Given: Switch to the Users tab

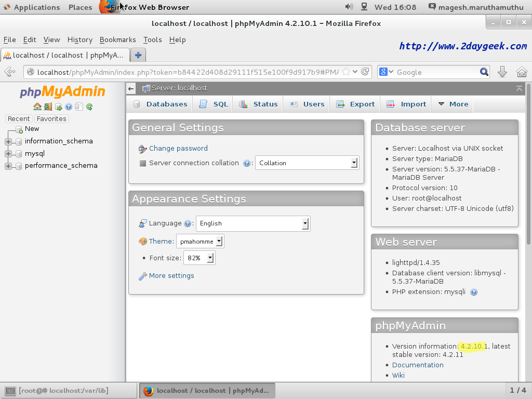Looking at the screenshot, I should point(307,104).
